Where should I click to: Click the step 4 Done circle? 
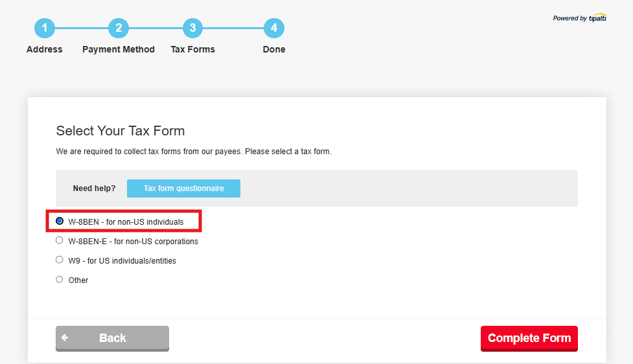(273, 28)
